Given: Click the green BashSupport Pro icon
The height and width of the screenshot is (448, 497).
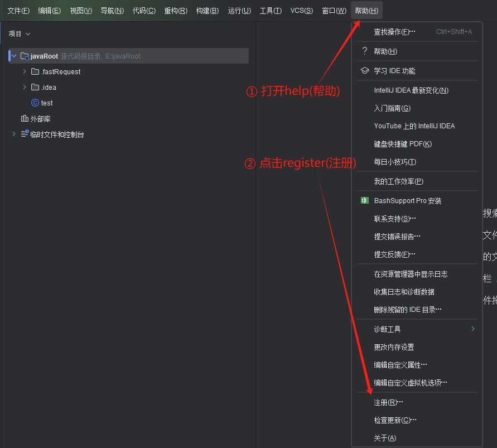Looking at the screenshot, I should tap(364, 200).
